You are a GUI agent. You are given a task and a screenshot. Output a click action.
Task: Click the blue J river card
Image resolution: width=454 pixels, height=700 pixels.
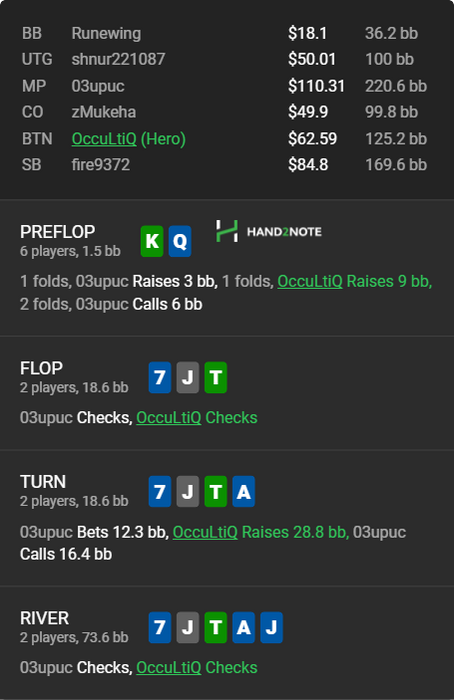[271, 628]
